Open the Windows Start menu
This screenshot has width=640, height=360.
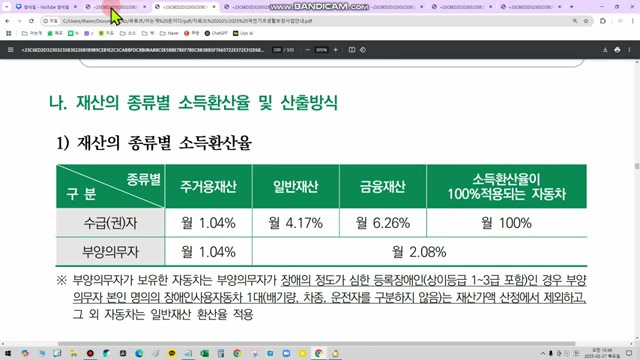tap(8, 353)
